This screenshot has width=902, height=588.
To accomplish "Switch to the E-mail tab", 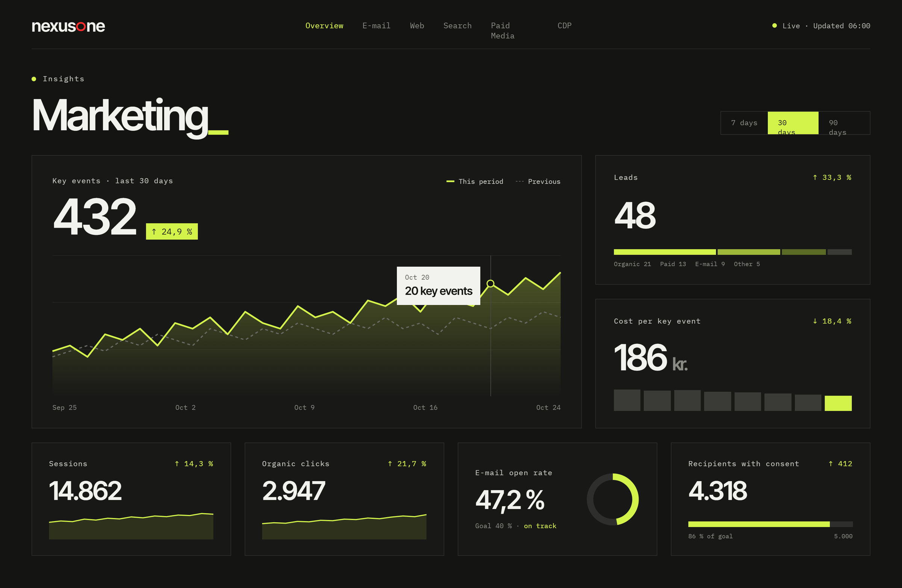I will point(376,26).
